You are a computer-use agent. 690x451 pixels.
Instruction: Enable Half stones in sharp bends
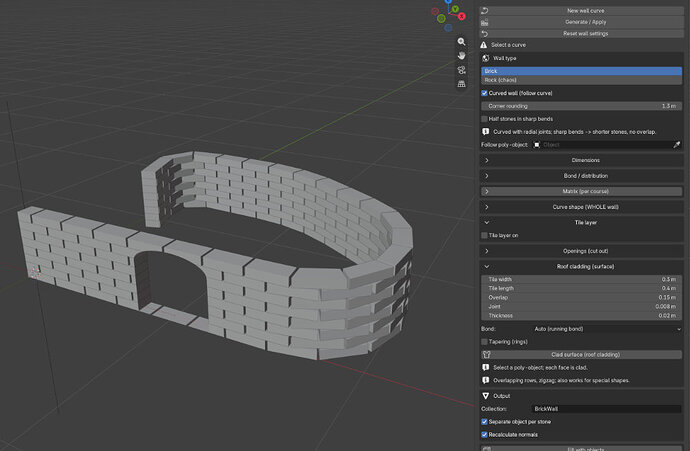[484, 119]
